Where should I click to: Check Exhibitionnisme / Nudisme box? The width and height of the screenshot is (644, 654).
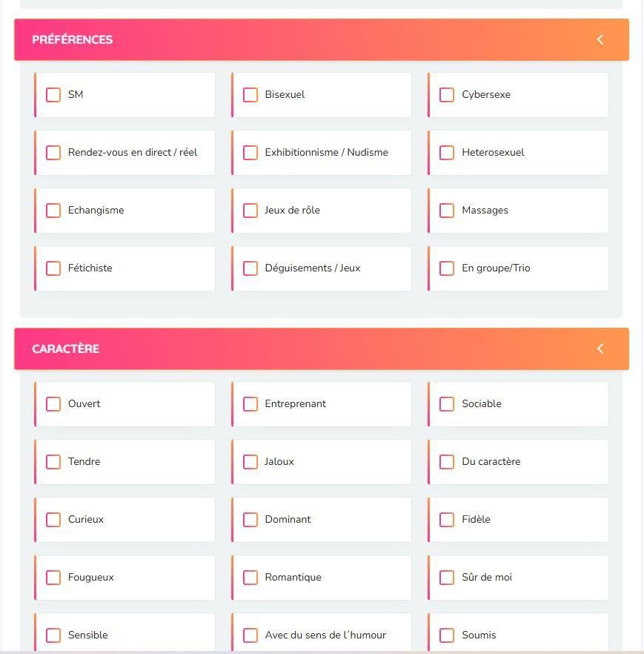(250, 153)
